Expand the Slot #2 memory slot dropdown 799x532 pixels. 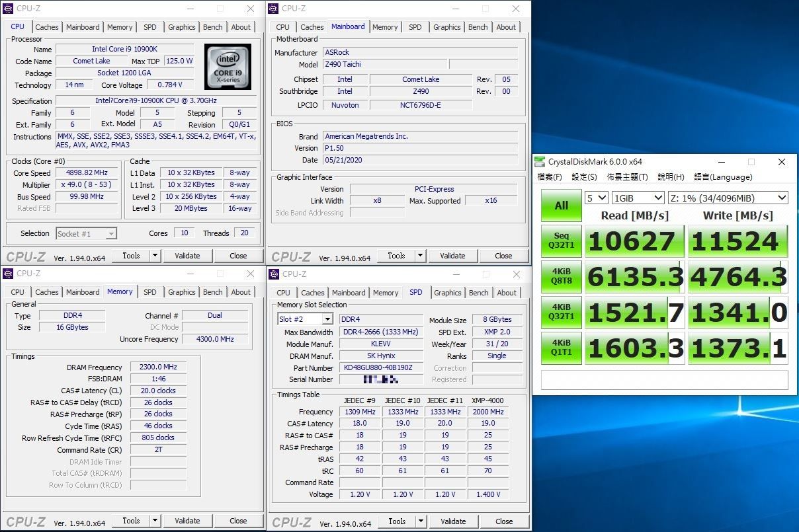(x=327, y=319)
